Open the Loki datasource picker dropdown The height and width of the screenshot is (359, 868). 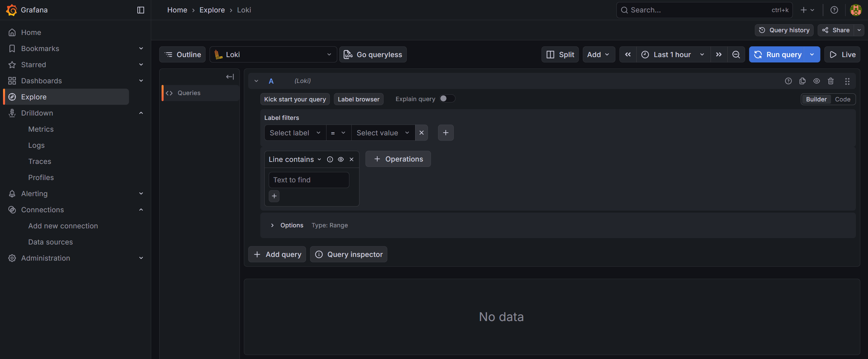coord(329,54)
